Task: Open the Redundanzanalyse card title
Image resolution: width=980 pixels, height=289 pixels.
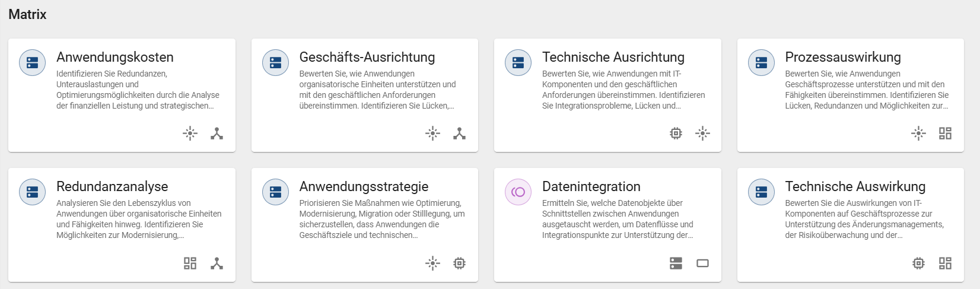Action: tap(112, 186)
